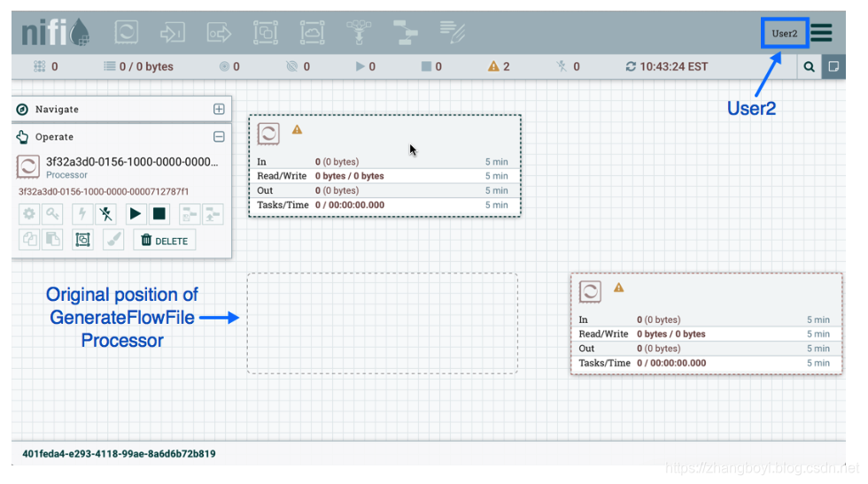Click lower-right processor In row
This screenshot has width=868, height=484.
(x=707, y=319)
